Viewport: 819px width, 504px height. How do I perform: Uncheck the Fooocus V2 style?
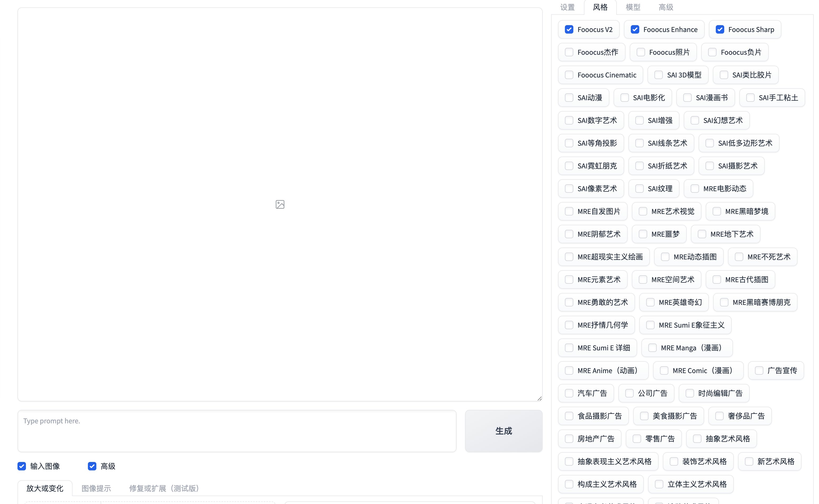click(x=569, y=29)
